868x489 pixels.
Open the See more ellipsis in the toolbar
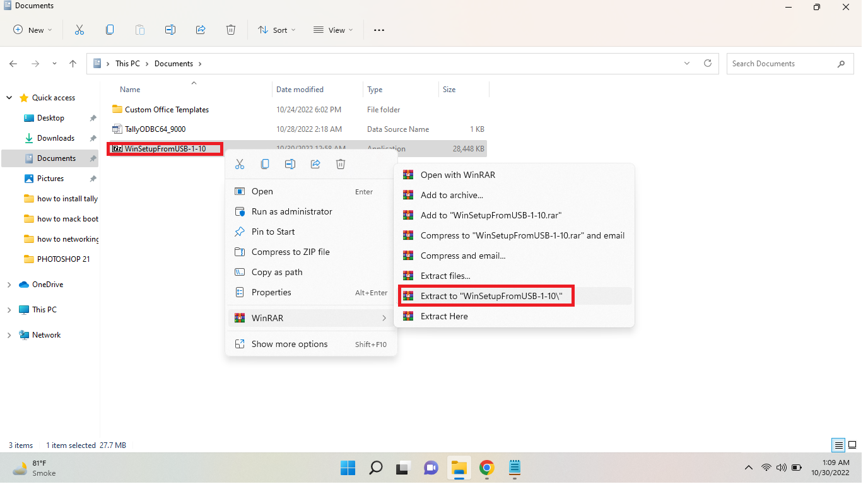[x=379, y=30]
